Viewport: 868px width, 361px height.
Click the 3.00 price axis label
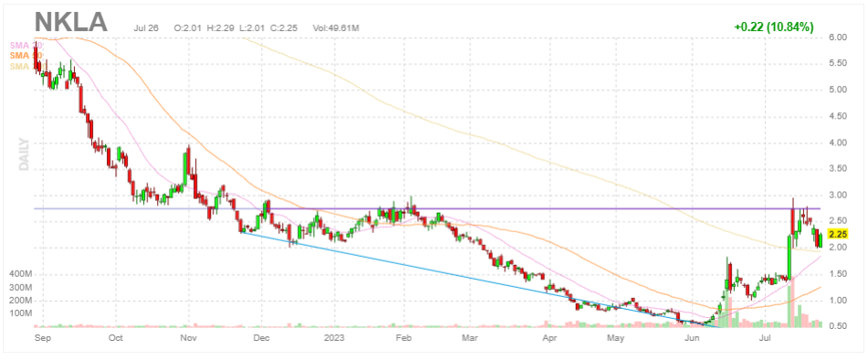pos(838,196)
